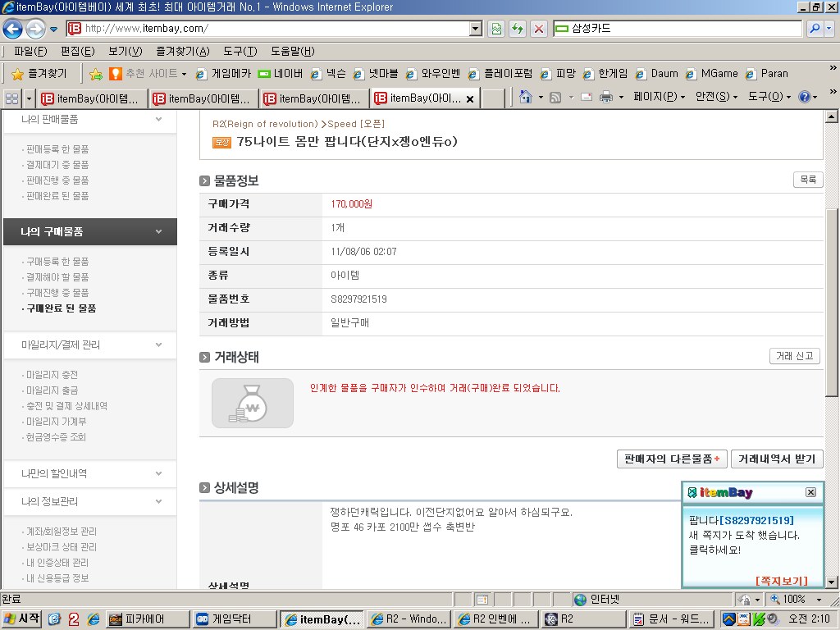Click the 거래내역서 받기 button
Screen dimensions: 840x630
click(x=777, y=459)
